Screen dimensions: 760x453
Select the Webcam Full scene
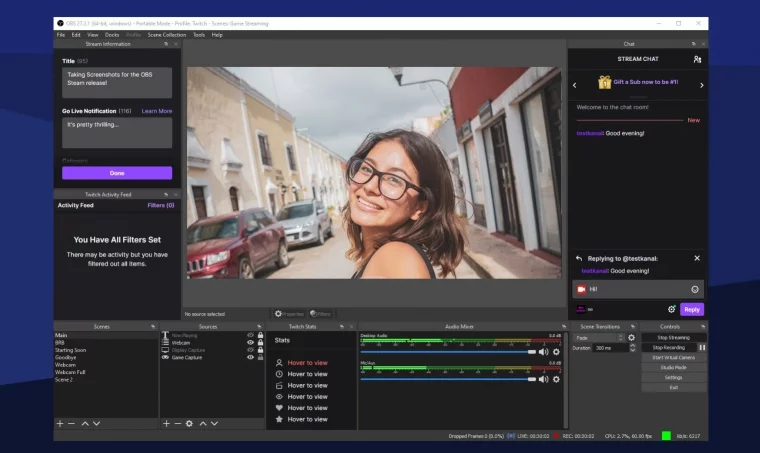[105, 372]
